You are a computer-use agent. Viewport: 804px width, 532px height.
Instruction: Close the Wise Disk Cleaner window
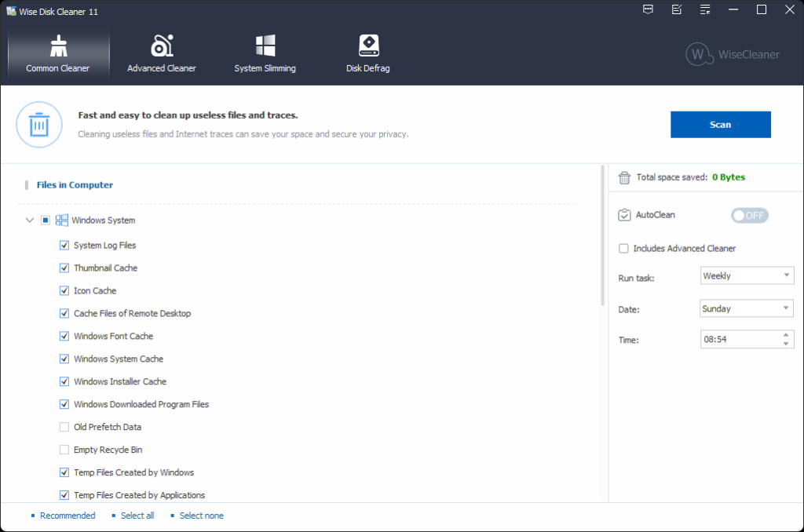pos(790,9)
